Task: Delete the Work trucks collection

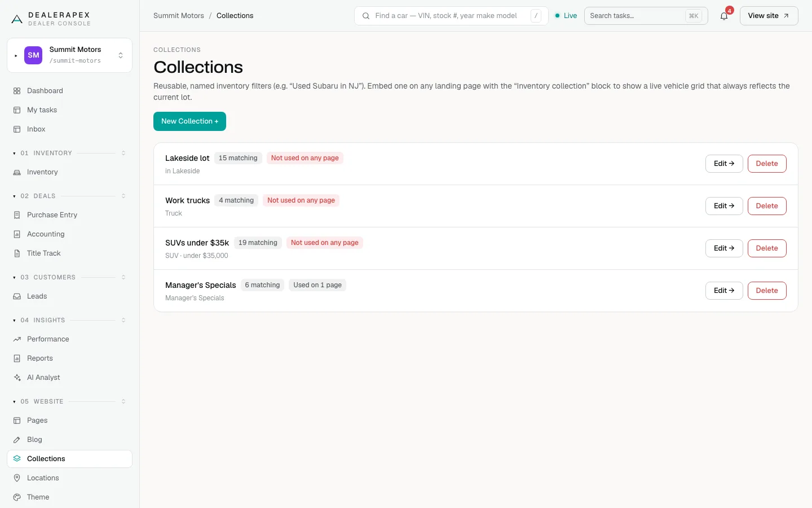Action: coord(767,206)
